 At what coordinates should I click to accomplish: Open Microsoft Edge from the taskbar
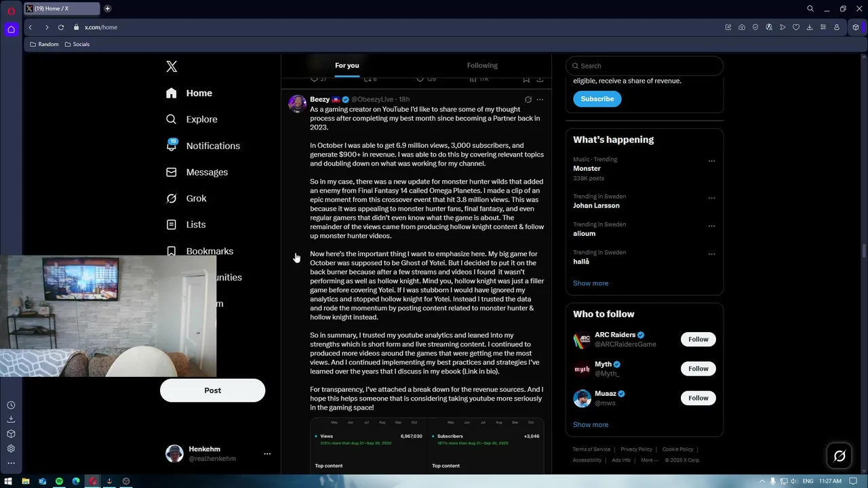pyautogui.click(x=76, y=481)
